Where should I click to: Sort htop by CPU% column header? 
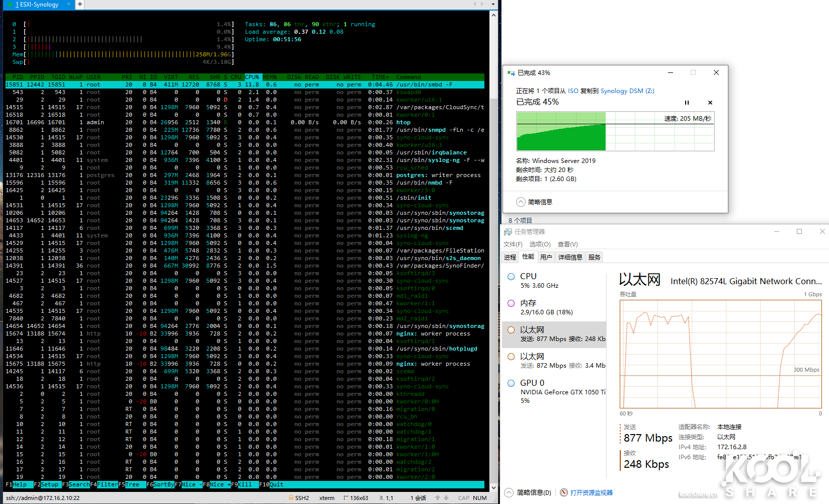click(252, 77)
